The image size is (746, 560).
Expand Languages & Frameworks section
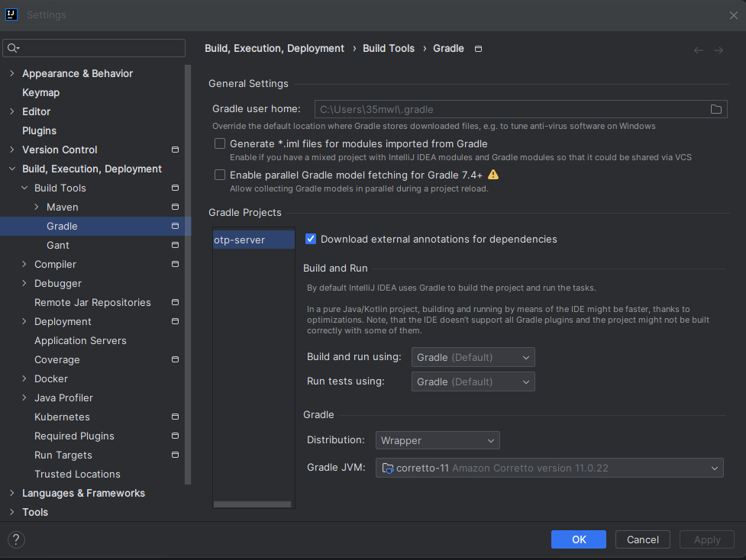12,493
